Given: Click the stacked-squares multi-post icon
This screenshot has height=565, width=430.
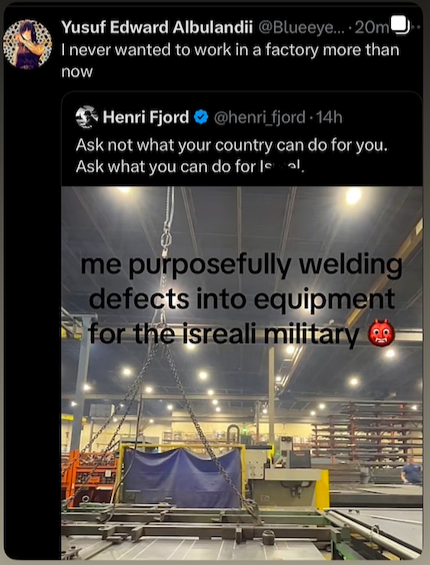Looking at the screenshot, I should 400,26.
